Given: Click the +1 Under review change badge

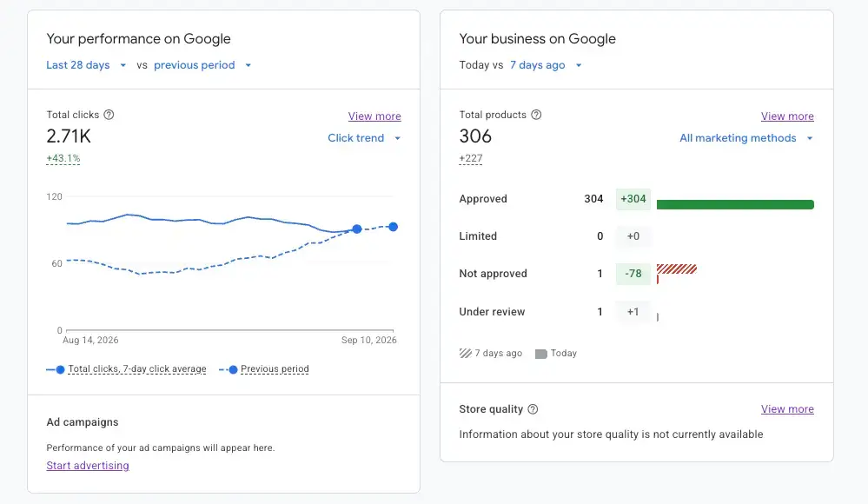Looking at the screenshot, I should click(633, 312).
